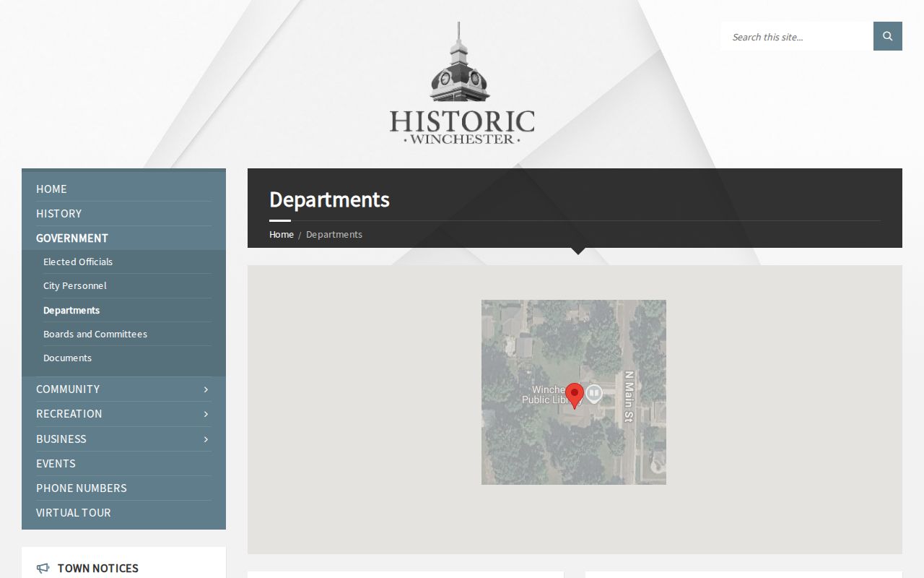This screenshot has width=924, height=578.
Task: Click the N Main St map label
Action: 629,397
